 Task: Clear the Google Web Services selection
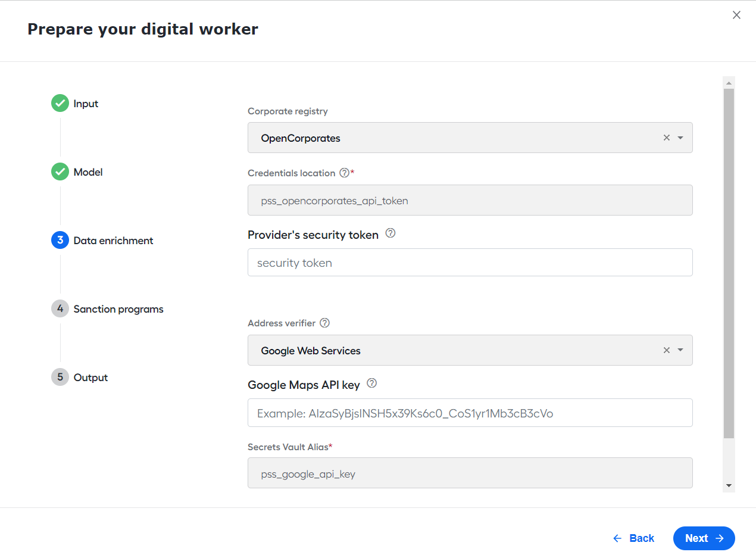(667, 350)
